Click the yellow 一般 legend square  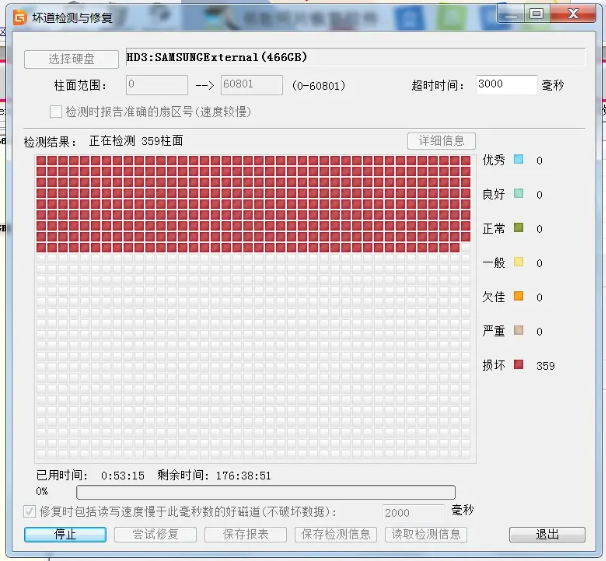coord(518,263)
